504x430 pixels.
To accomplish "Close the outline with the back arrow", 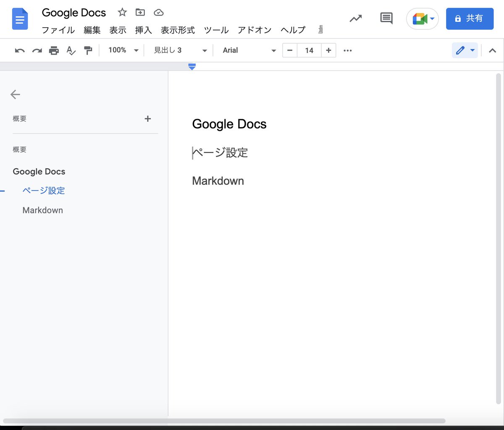I will pos(15,94).
